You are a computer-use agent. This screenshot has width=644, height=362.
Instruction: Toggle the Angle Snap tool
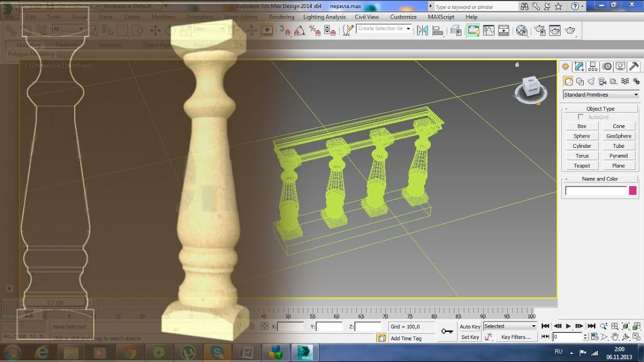coord(299,31)
